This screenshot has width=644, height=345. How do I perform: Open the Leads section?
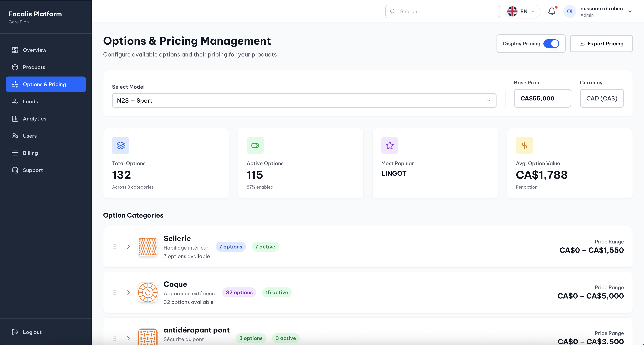point(46,101)
